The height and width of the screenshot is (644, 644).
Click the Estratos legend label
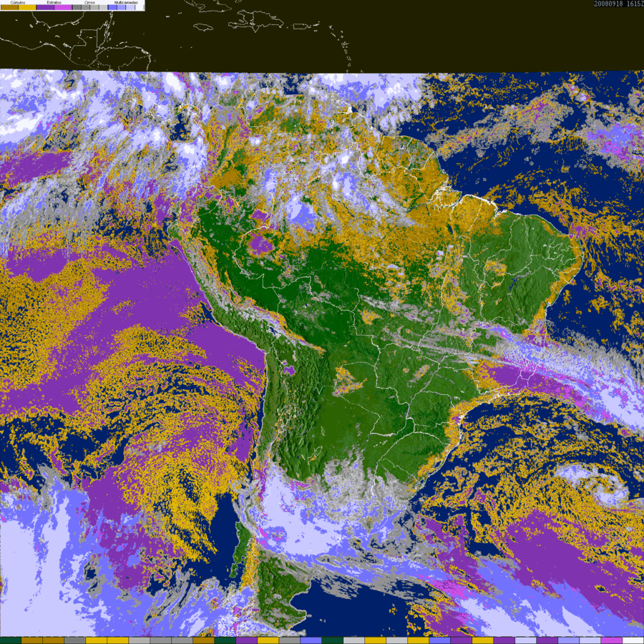pos(54,2)
